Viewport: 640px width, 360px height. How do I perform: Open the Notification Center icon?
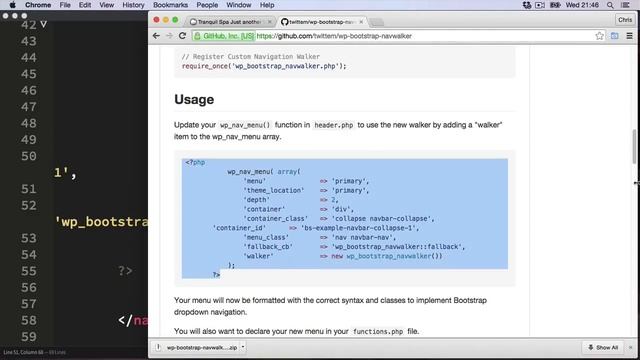[625, 5]
